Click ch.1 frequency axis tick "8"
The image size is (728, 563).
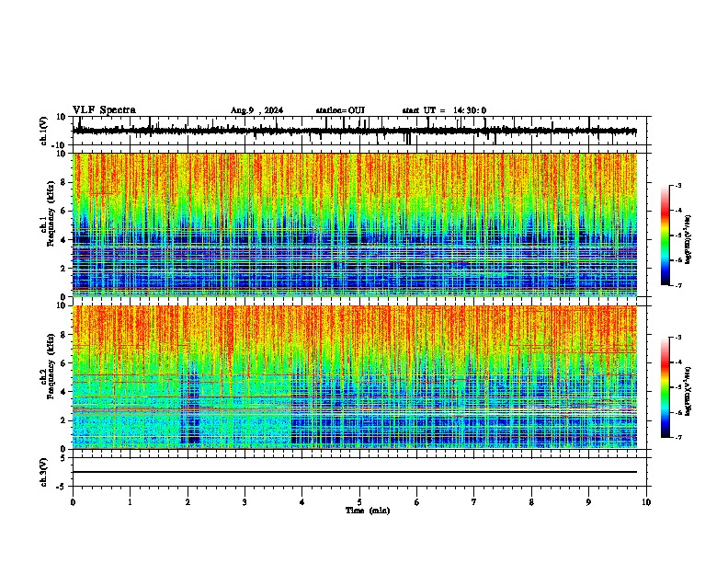tap(64, 182)
